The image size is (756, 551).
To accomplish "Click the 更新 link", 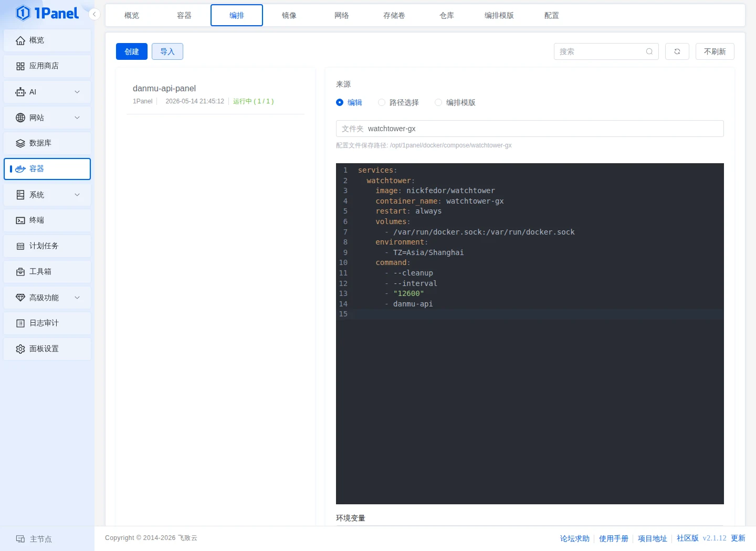I will pos(738,538).
